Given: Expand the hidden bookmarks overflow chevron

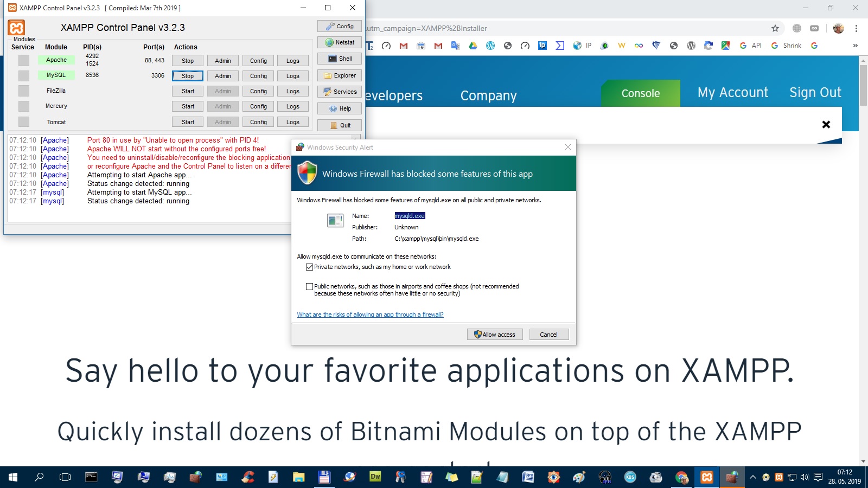Looking at the screenshot, I should pos(856,46).
